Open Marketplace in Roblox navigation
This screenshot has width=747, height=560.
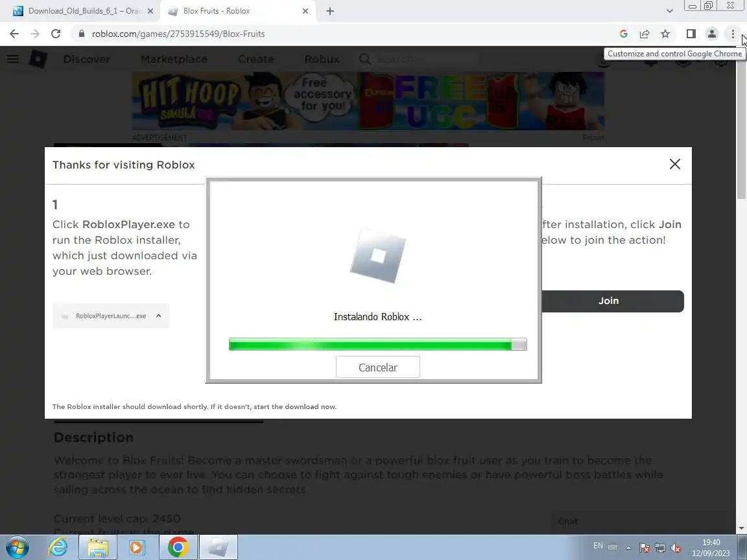[174, 59]
